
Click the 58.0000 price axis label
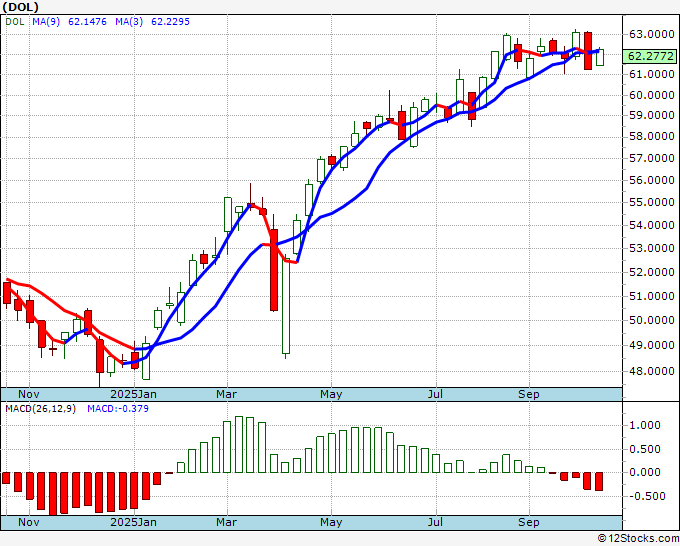pyautogui.click(x=651, y=137)
